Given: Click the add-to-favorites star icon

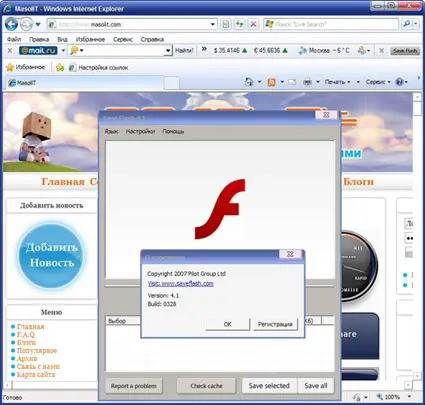Looking at the screenshot, I should 60,68.
